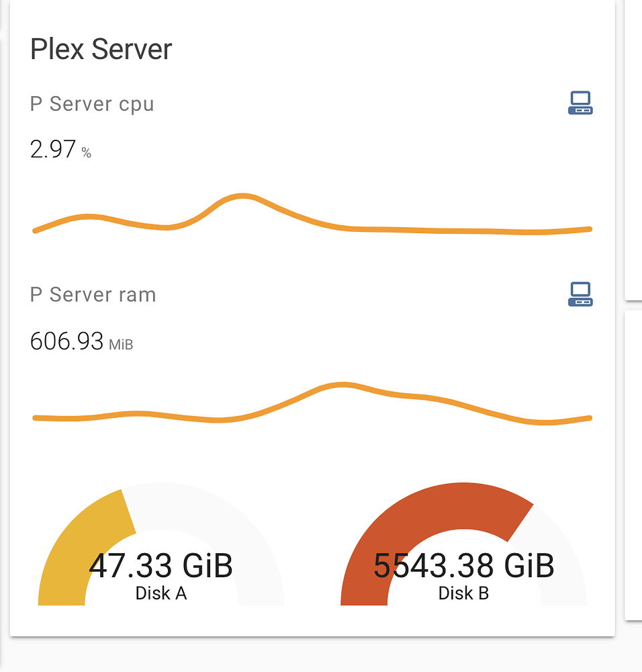
Task: Open the P Server ram sensor details
Action: [x=93, y=294]
